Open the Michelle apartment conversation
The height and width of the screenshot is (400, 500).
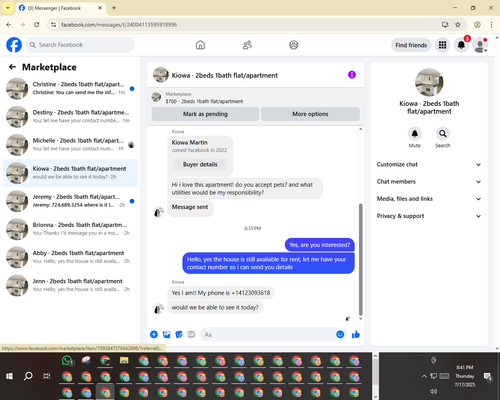(70, 145)
